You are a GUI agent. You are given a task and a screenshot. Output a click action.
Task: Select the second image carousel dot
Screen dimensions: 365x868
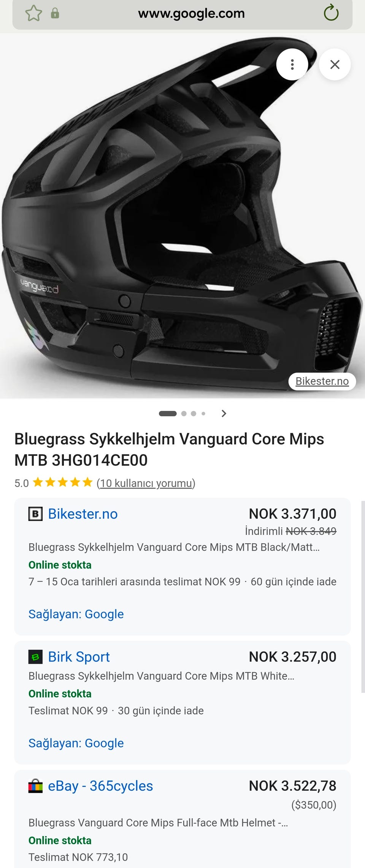[184, 414]
